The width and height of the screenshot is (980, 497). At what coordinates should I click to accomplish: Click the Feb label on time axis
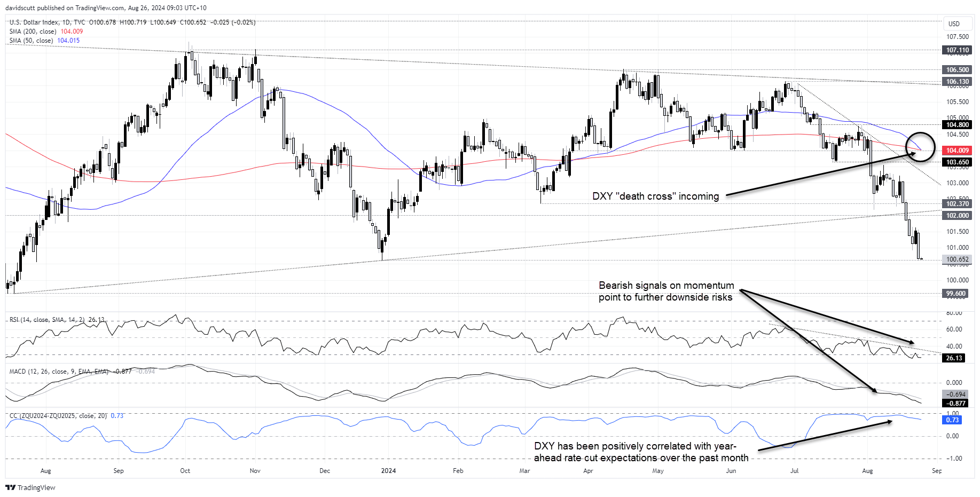pos(458,471)
